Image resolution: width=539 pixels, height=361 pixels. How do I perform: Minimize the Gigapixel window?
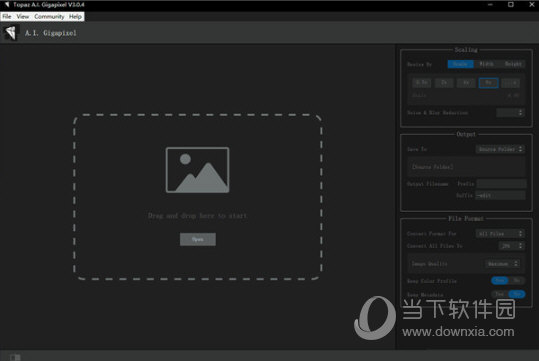coord(490,4)
